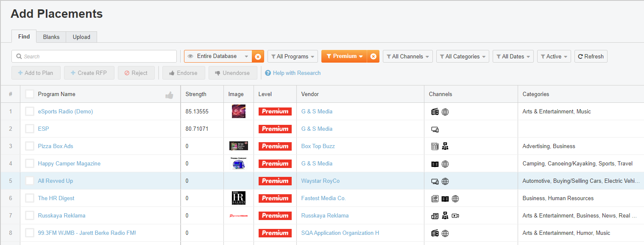Open the Entire Database scope dropdown
The height and width of the screenshot is (245, 644).
click(218, 56)
